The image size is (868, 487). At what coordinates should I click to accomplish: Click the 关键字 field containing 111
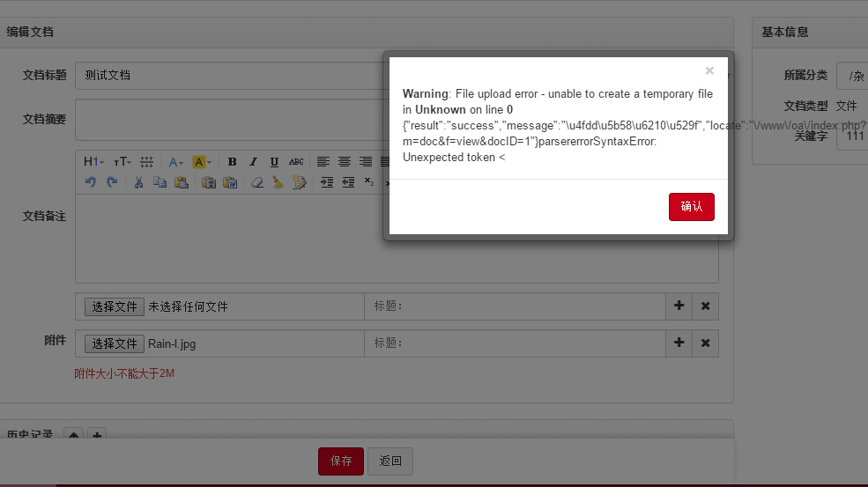tap(852, 137)
